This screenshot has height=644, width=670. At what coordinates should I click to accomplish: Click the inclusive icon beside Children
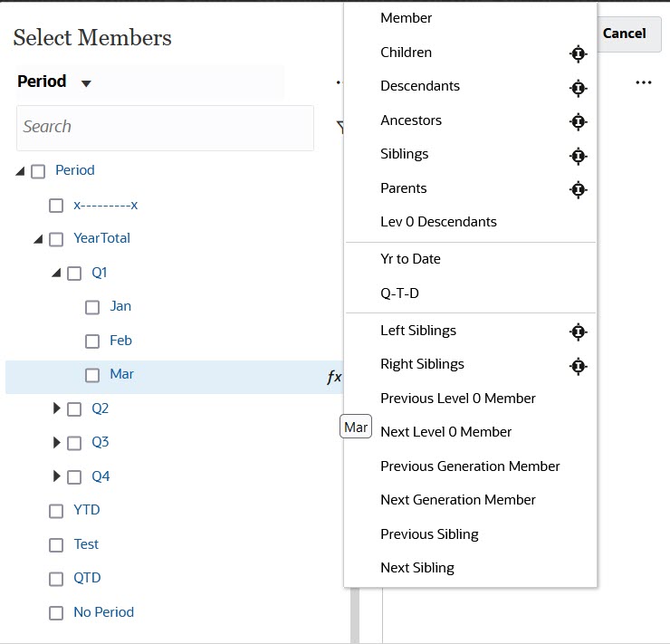579,53
